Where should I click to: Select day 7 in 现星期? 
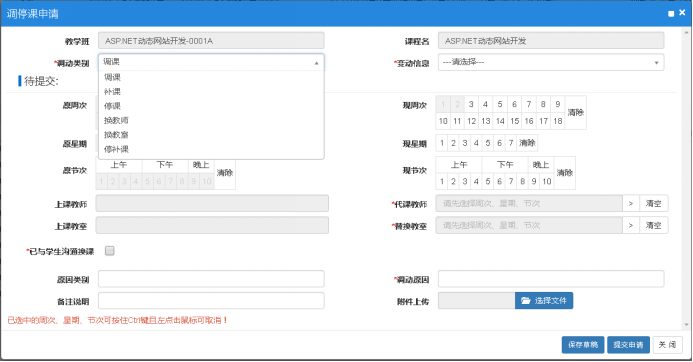pos(511,143)
